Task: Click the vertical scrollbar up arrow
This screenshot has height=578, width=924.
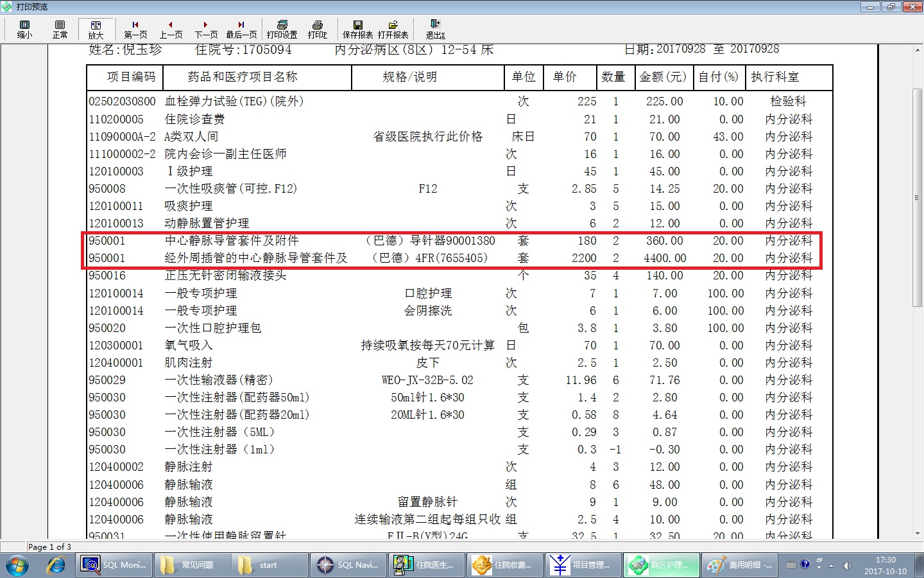Action: tap(917, 49)
